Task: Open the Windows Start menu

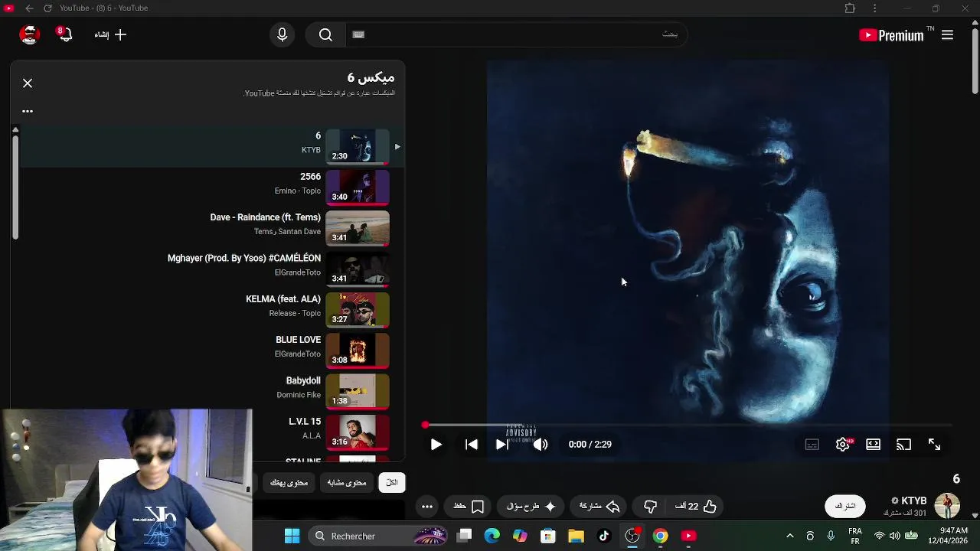Action: pyautogui.click(x=292, y=536)
